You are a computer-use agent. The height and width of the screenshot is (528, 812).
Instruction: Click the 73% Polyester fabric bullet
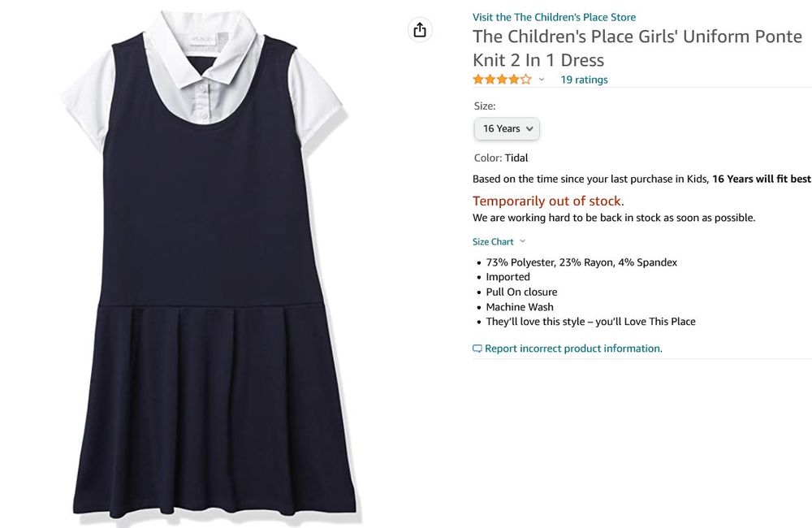point(581,262)
